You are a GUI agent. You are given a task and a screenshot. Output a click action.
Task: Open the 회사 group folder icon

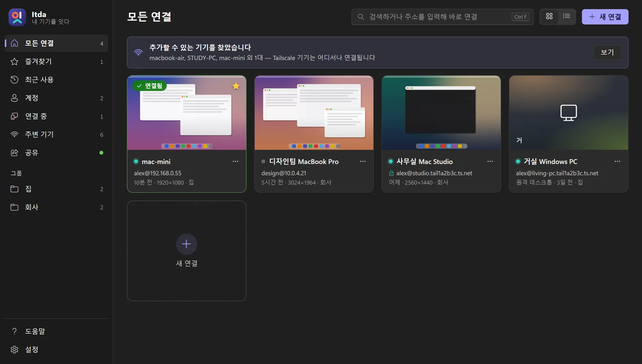(x=14, y=207)
